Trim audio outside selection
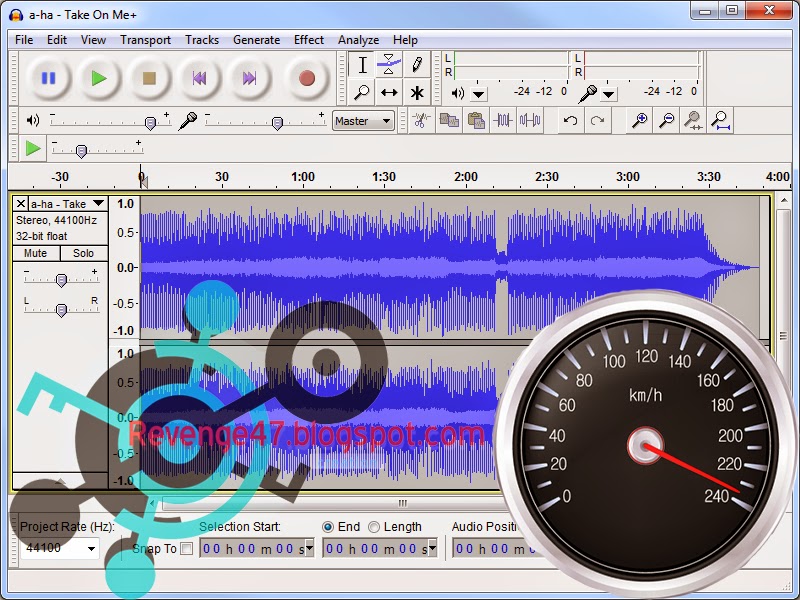Image resolution: width=800 pixels, height=600 pixels. point(504,120)
